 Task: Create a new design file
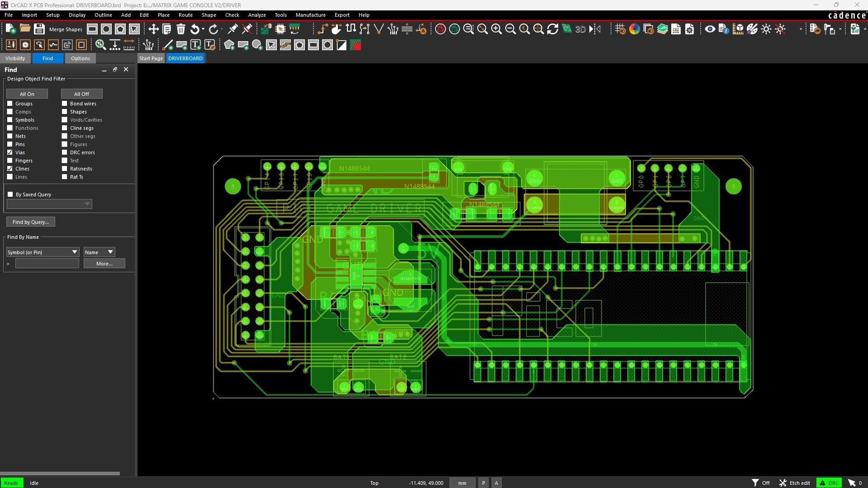point(10,29)
